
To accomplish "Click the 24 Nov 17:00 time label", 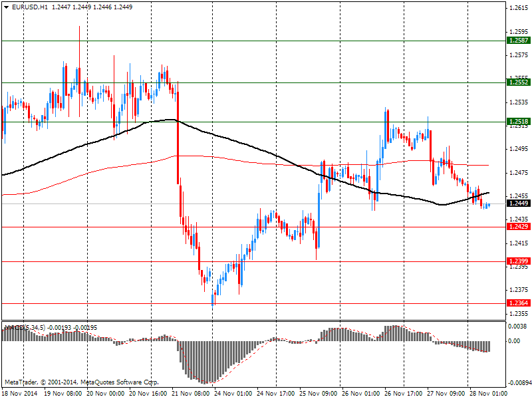I will [275, 394].
